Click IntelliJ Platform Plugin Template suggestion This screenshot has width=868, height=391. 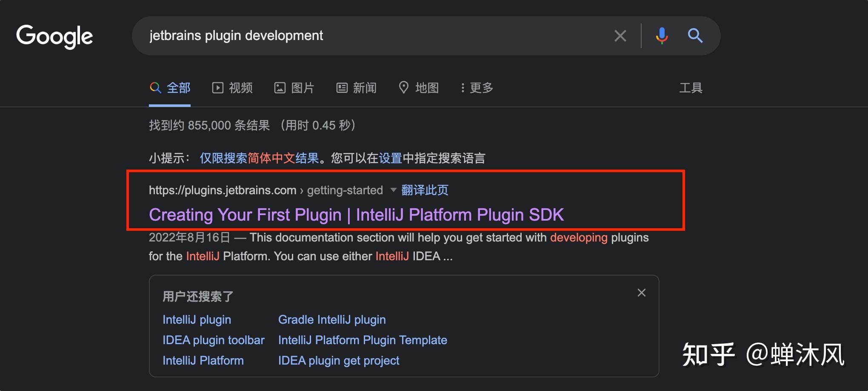click(x=363, y=340)
